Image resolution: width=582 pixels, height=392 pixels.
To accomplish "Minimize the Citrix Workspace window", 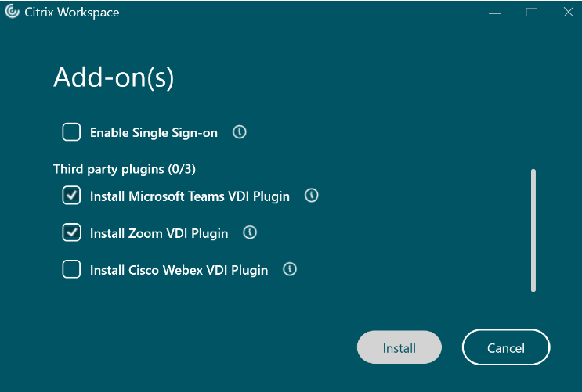I will (495, 13).
